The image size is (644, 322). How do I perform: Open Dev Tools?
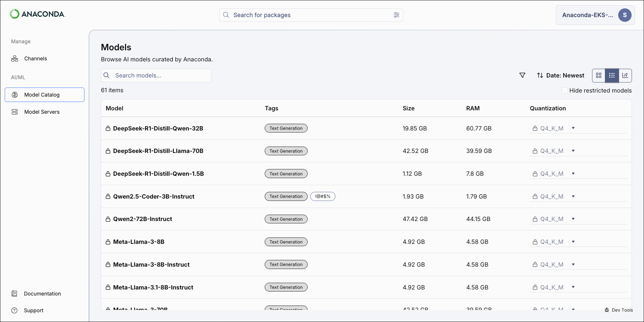pyautogui.click(x=619, y=310)
